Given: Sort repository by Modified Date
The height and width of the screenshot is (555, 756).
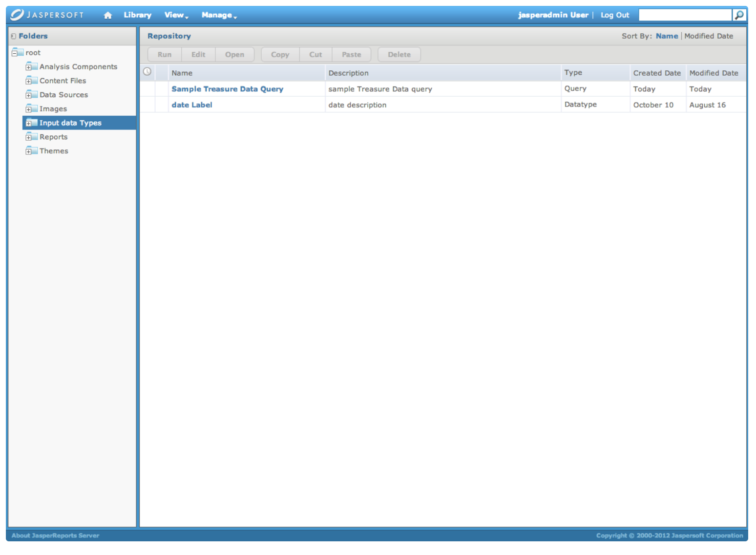Looking at the screenshot, I should pos(708,36).
